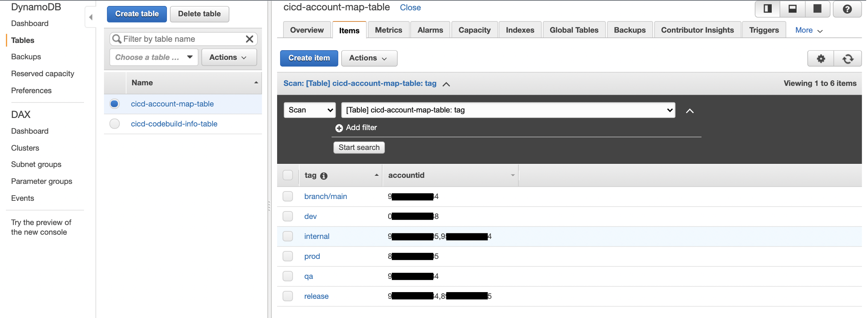Check the dev row checkbox

click(x=288, y=216)
